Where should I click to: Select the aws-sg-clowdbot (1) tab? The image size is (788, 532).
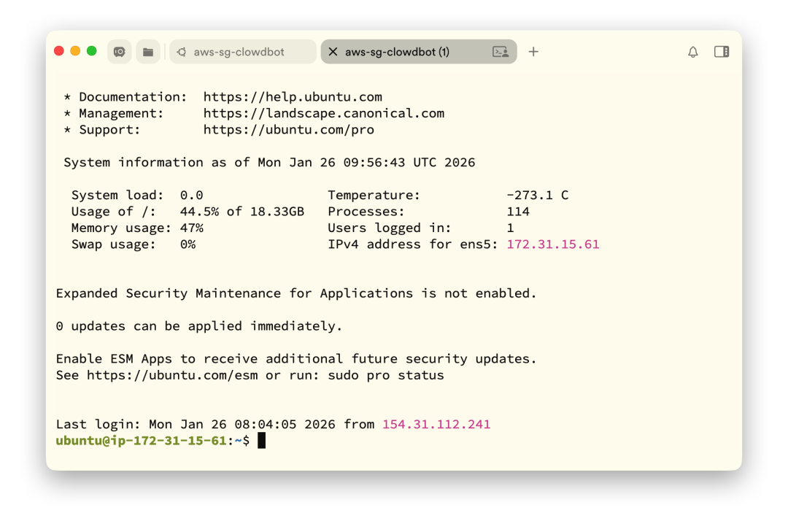[419, 52]
